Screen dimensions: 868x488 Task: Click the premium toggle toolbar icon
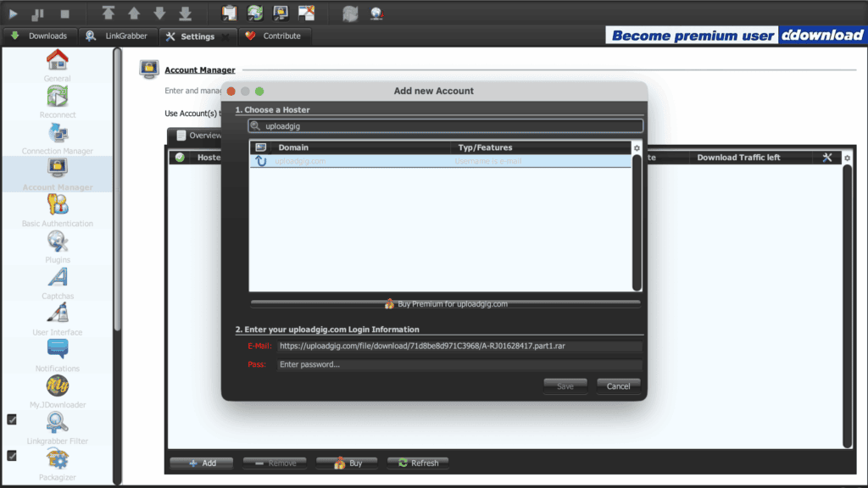pos(281,13)
